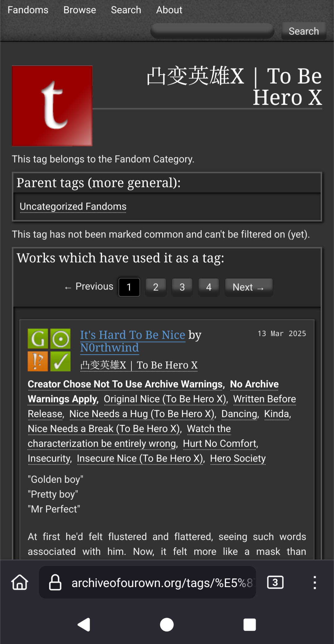334x644 pixels.
Task: Go to page 3 of works
Action: click(182, 287)
